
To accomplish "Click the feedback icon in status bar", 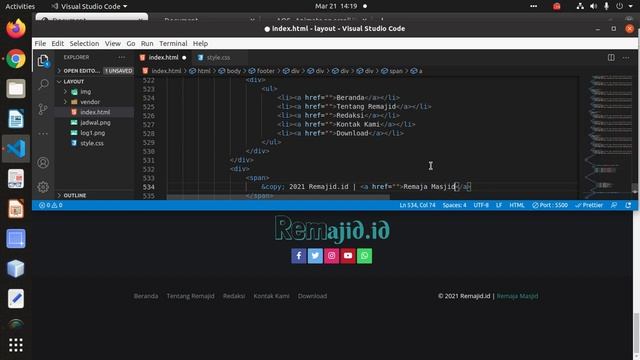I will [x=614, y=205].
